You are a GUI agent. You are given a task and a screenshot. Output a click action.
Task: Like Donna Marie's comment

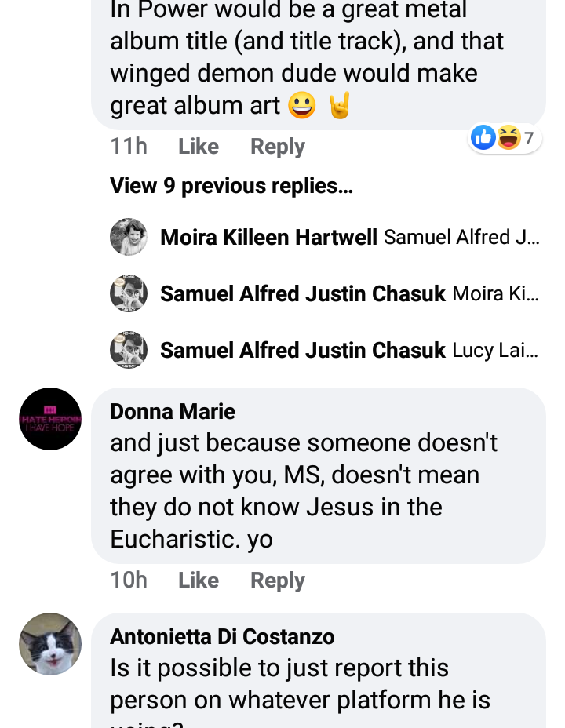pyautogui.click(x=199, y=580)
